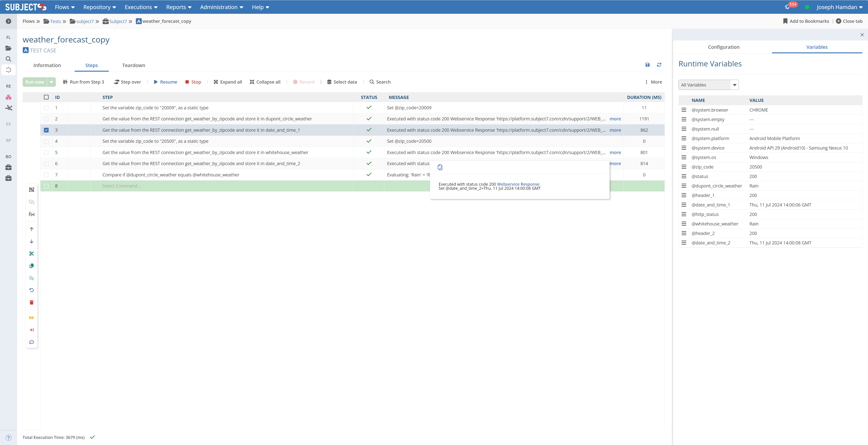This screenshot has height=445, width=868.
Task: Click the scissors cut icon
Action: tap(32, 253)
